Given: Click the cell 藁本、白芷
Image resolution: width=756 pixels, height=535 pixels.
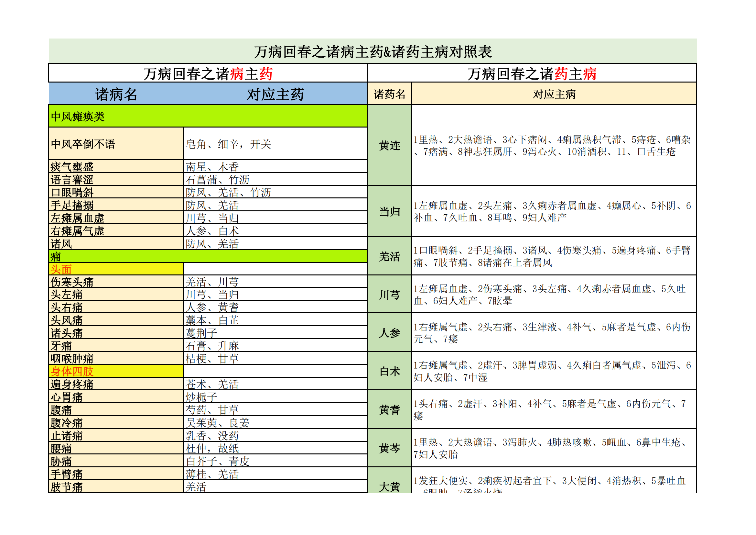Looking at the screenshot, I should click(275, 320).
